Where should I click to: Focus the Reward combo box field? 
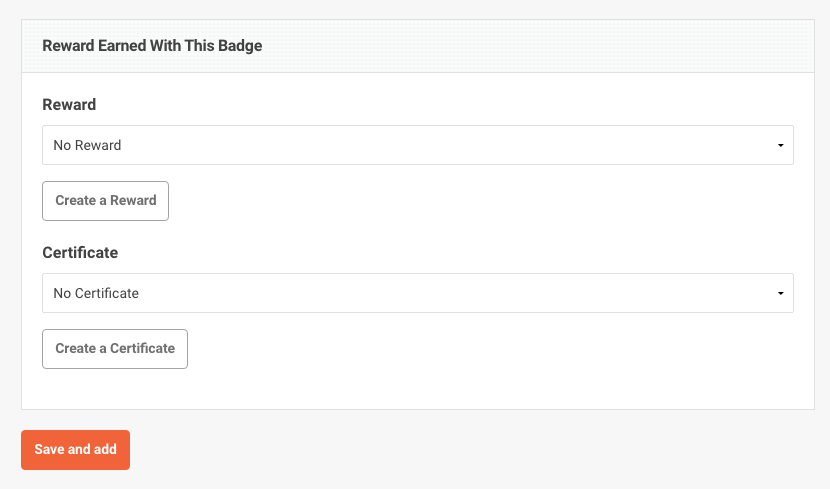(418, 145)
